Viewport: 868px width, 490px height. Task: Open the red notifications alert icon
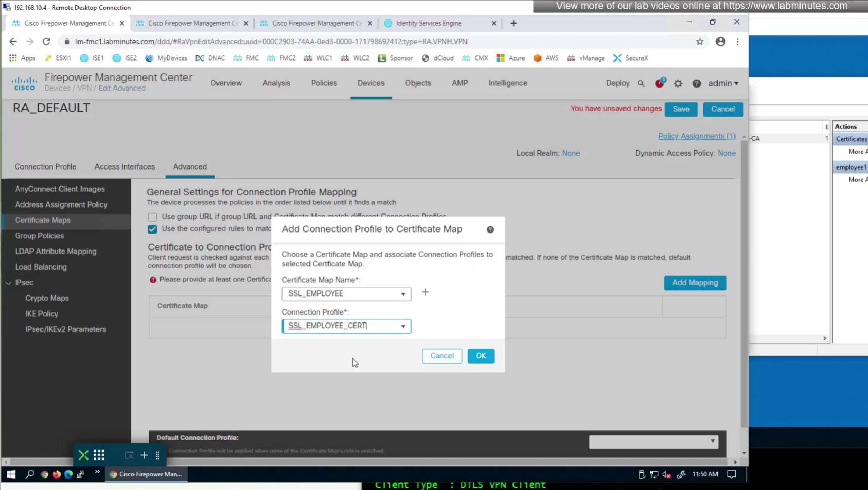[659, 83]
